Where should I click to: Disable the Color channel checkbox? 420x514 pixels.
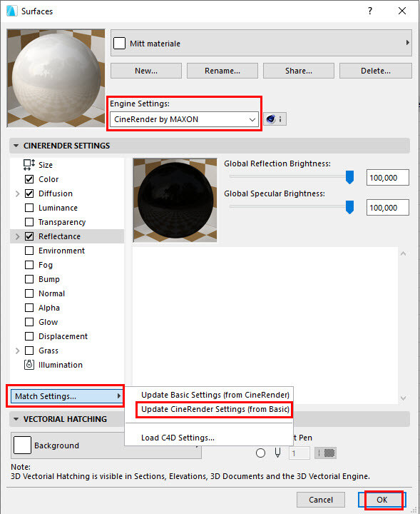29,179
